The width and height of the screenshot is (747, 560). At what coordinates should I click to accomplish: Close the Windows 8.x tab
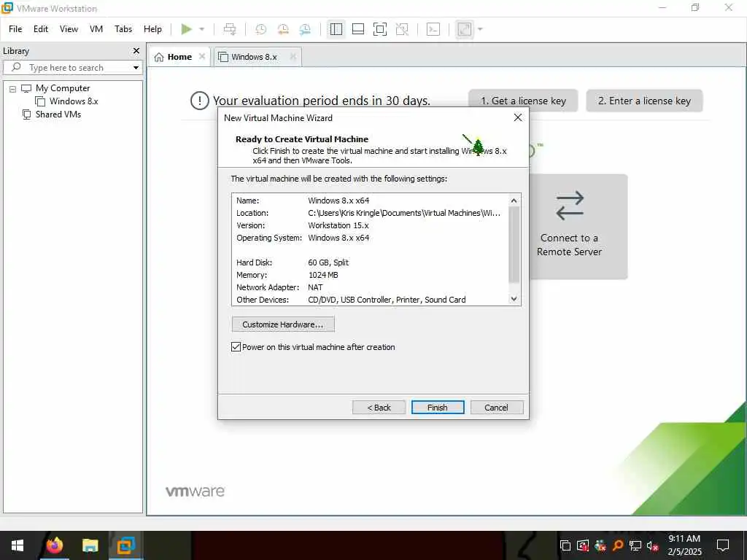(293, 56)
